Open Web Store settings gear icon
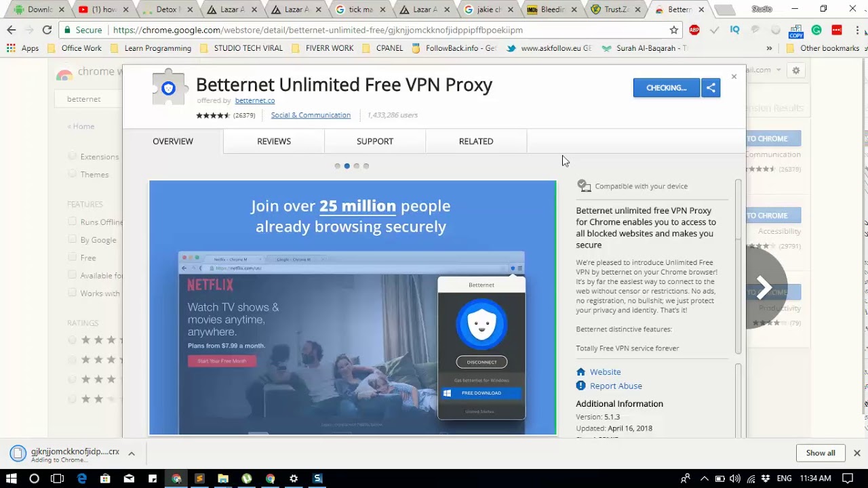 [x=796, y=70]
